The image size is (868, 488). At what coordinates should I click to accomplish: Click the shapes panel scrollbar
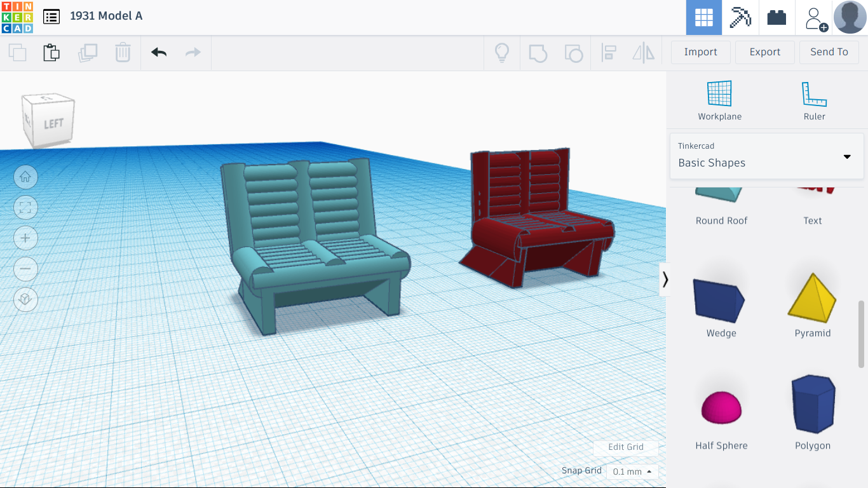(x=862, y=334)
